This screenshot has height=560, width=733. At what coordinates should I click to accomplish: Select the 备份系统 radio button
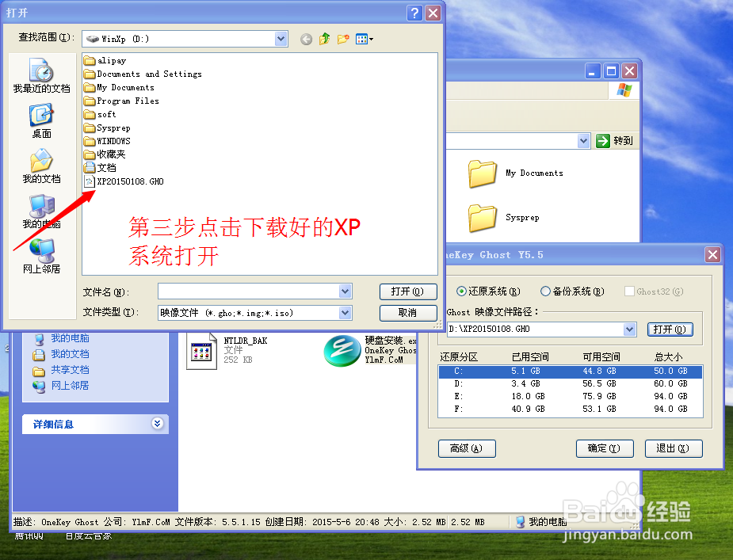click(x=545, y=291)
